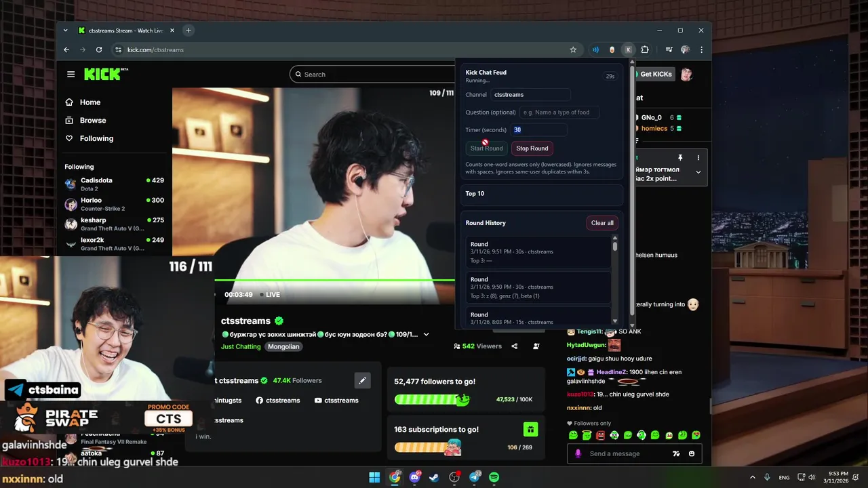Click the pin icon on pinned message

tap(680, 157)
